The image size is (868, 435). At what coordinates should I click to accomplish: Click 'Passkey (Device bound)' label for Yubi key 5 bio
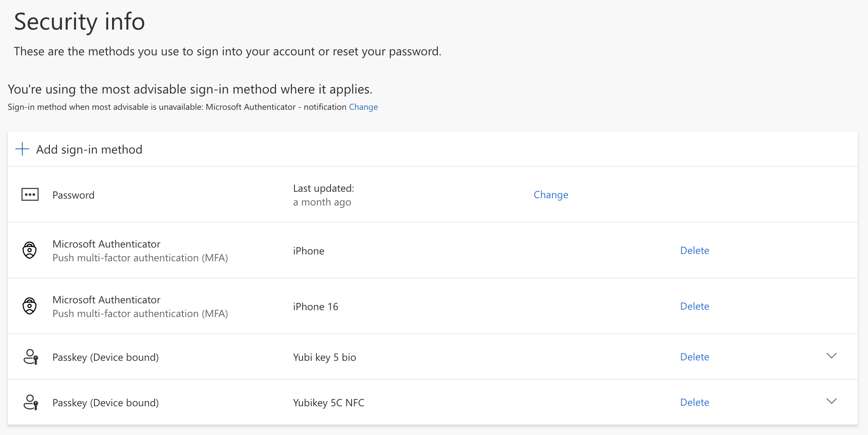point(106,357)
